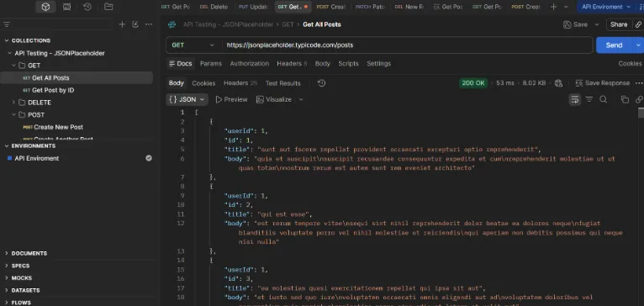Switch to the Authorization request tab
This screenshot has width=644, height=306.
[x=250, y=64]
